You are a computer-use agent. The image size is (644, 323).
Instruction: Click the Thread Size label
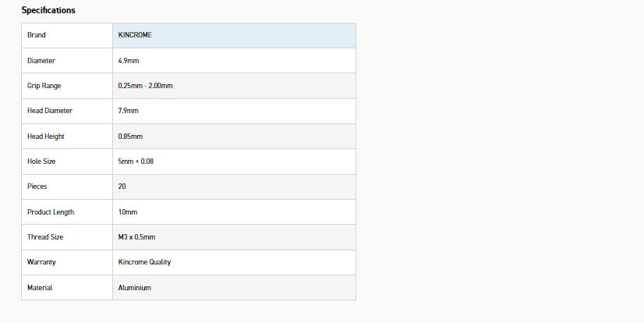pos(45,237)
